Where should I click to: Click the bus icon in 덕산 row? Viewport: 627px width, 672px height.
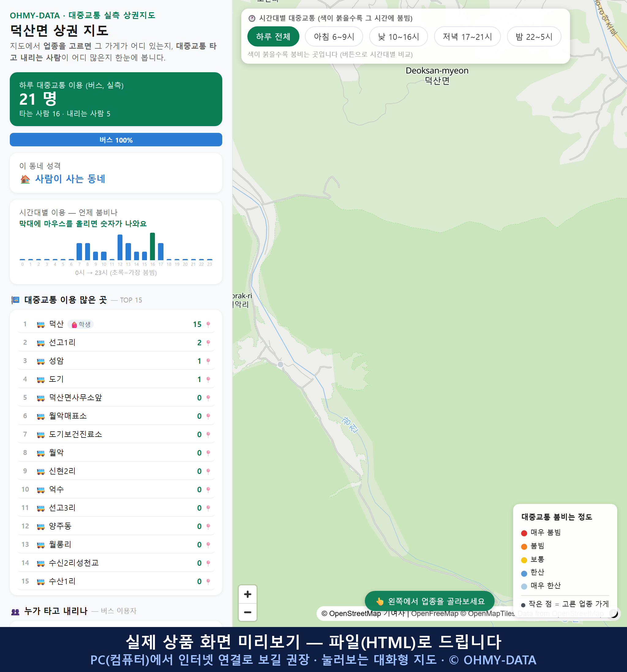(x=40, y=325)
